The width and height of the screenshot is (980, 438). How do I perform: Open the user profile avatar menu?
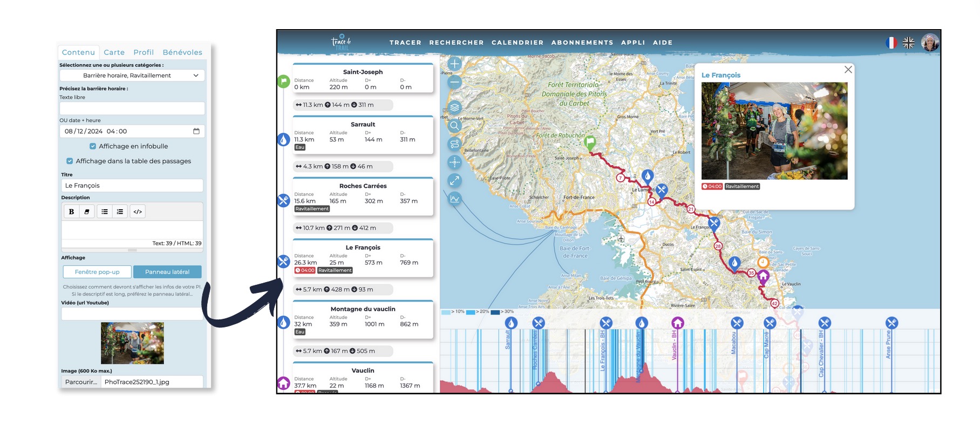929,43
